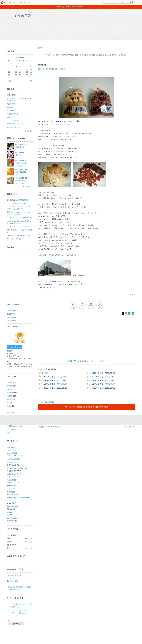This screenshot has height=644, width=142.
Task: Click トップ link in post navigation
Action: tap(93, 361)
